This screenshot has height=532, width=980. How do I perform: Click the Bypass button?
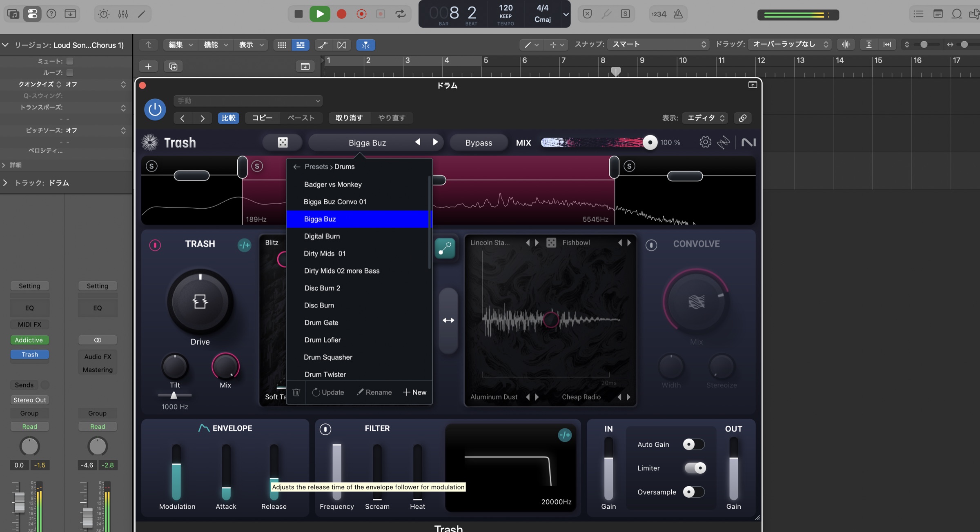coord(479,142)
